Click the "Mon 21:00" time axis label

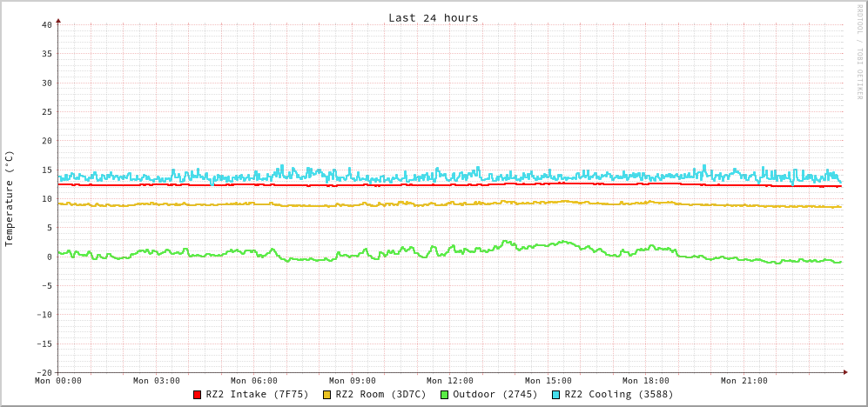pyautogui.click(x=744, y=381)
